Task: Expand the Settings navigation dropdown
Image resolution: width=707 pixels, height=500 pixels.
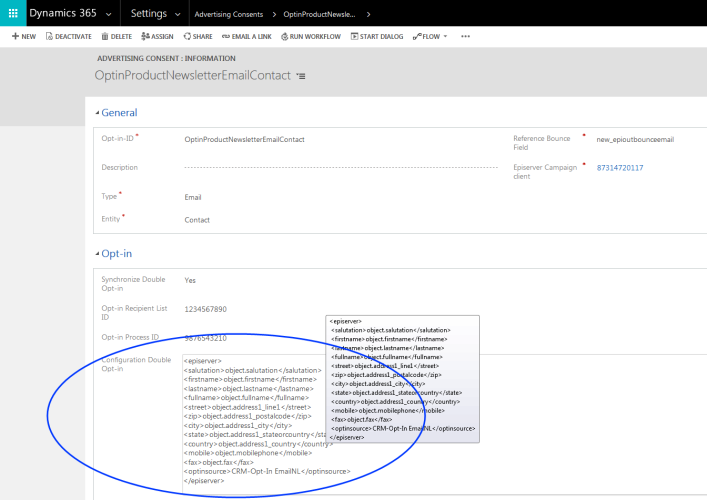Action: tap(177, 14)
